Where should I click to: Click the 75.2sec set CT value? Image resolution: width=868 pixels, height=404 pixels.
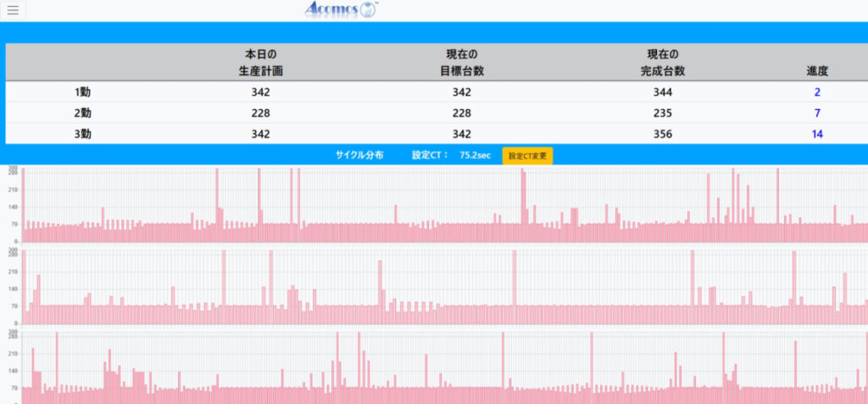[475, 155]
